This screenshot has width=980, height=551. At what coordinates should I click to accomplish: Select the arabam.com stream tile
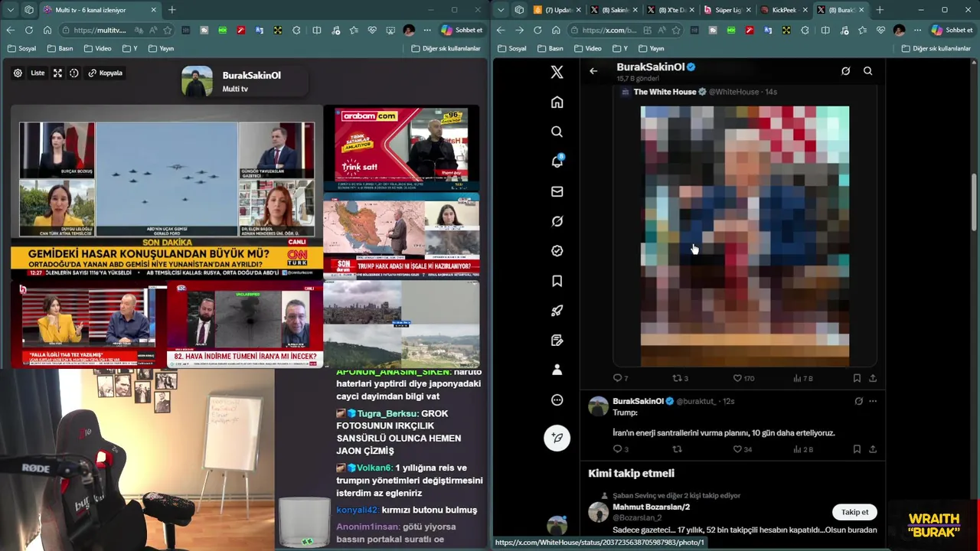[x=402, y=149]
